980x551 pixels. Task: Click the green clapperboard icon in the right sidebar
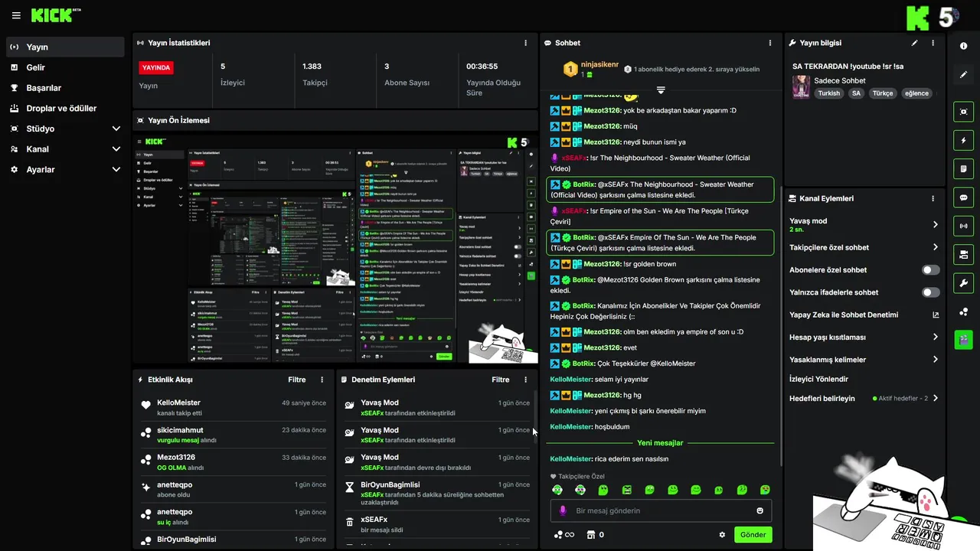pyautogui.click(x=963, y=340)
